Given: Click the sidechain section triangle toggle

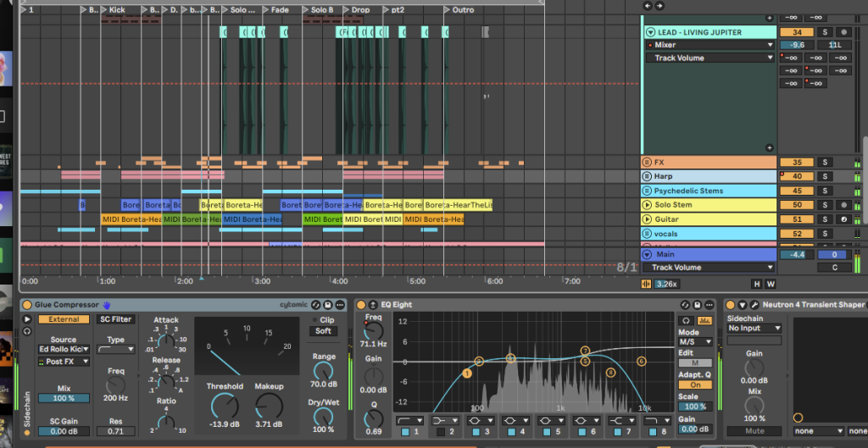Looking at the screenshot, I should coord(27,319).
